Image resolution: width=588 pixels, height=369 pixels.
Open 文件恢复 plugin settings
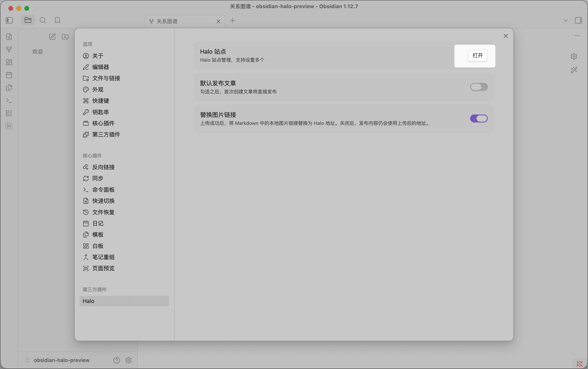(x=124, y=212)
